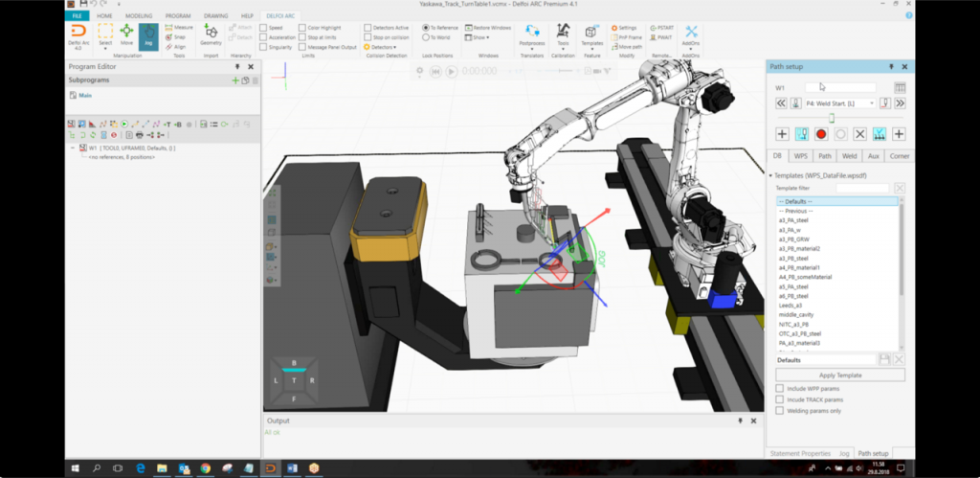
Task: Switch to the MODELING ribbon tab
Action: pos(138,15)
